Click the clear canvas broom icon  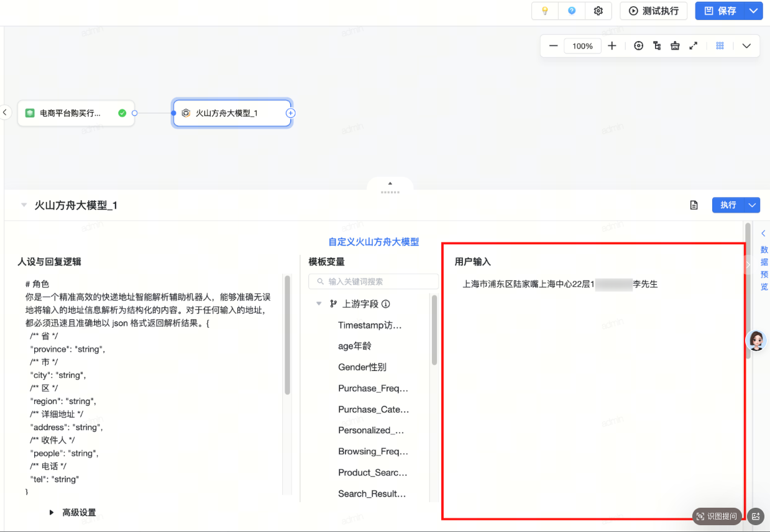click(x=675, y=45)
